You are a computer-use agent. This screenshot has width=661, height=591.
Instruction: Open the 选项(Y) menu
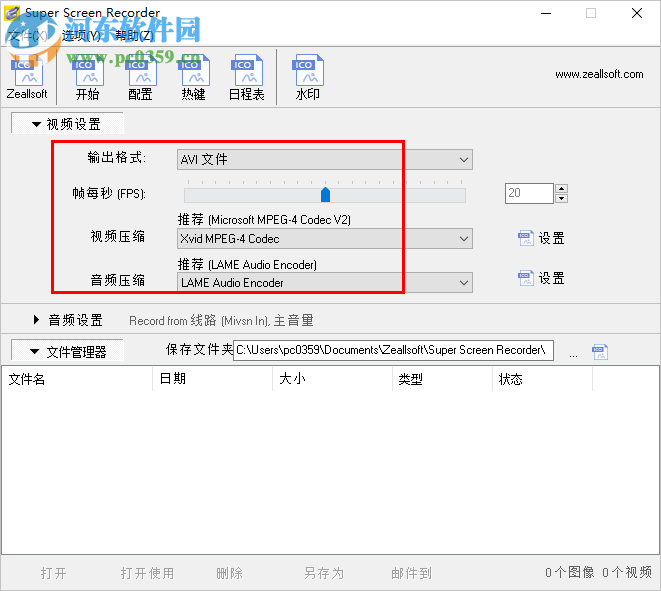coord(81,35)
